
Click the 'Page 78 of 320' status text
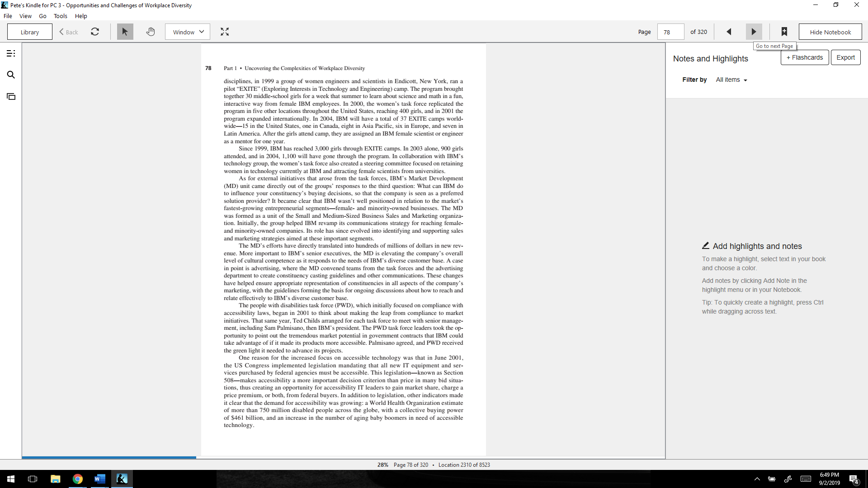tap(411, 465)
